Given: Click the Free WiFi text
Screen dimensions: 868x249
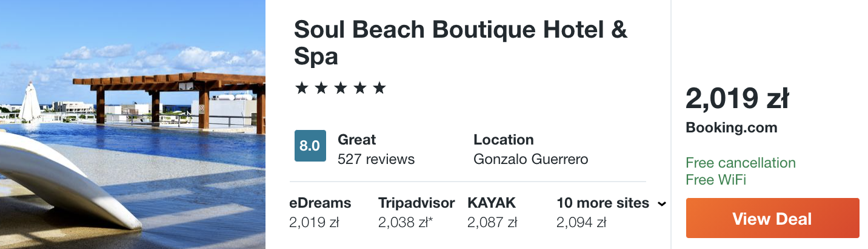Looking at the screenshot, I should [x=715, y=180].
